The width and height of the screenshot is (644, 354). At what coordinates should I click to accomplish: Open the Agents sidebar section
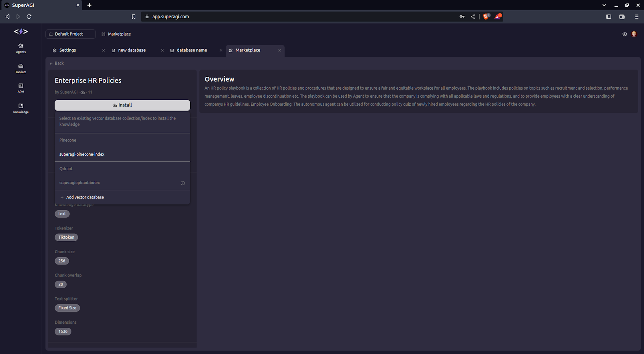[21, 48]
